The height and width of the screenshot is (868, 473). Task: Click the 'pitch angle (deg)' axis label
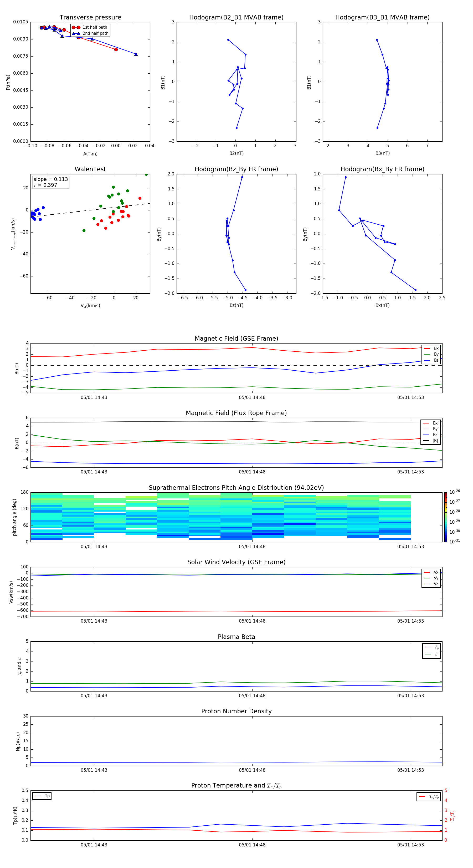coord(14,517)
